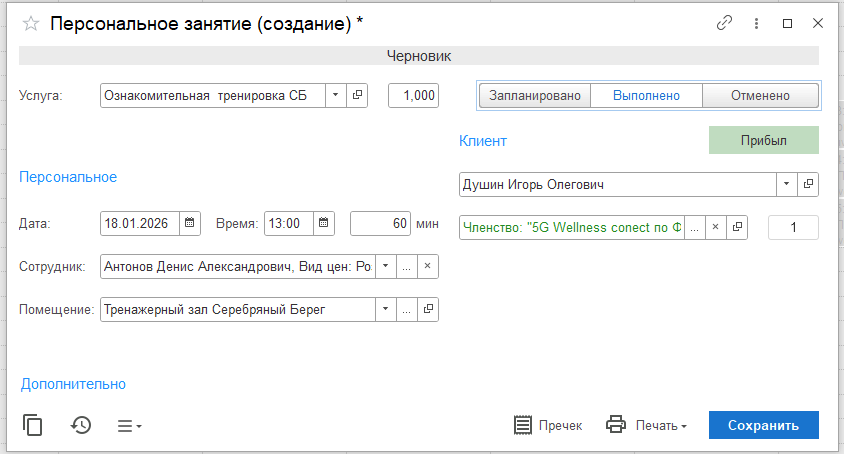The width and height of the screenshot is (844, 454).
Task: Open the Печать print dropdown
Action: [x=646, y=425]
